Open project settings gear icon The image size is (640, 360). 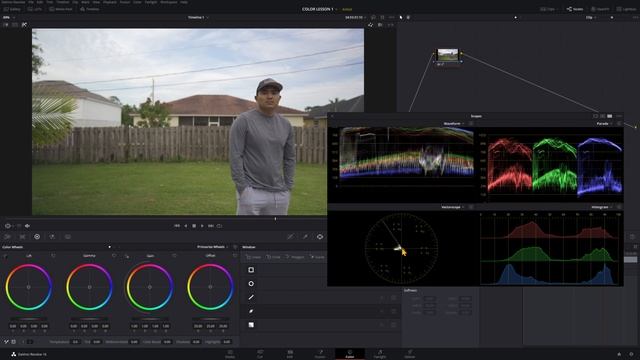[x=631, y=354]
